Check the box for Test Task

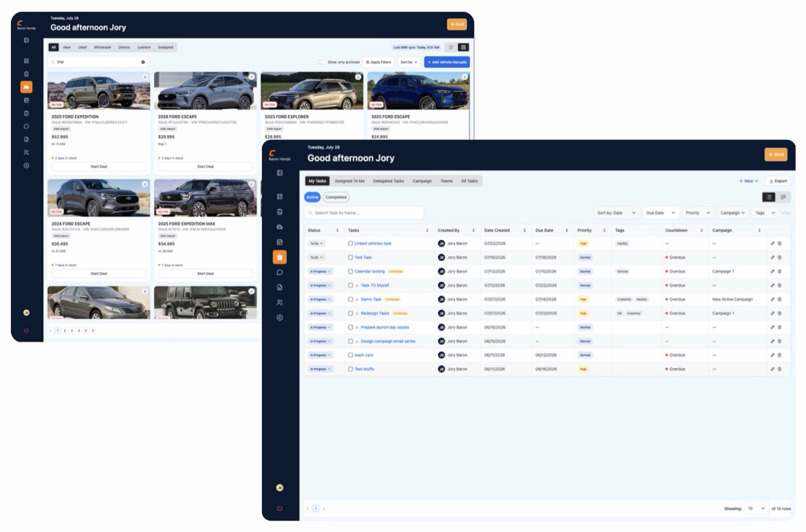coord(350,257)
